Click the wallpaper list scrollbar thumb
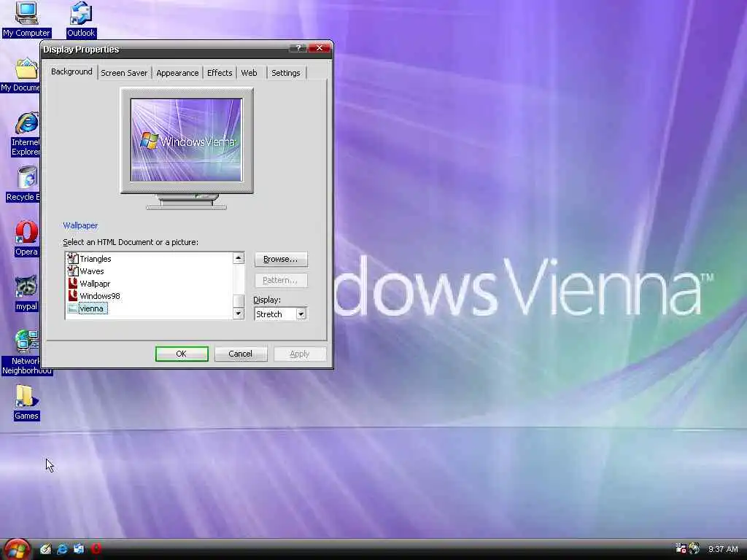 click(239, 301)
